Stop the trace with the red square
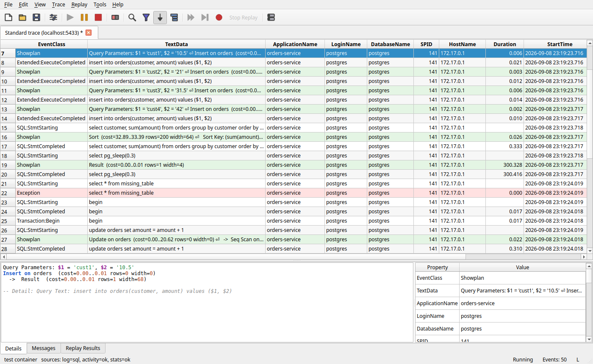This screenshot has height=364, width=593. click(98, 17)
